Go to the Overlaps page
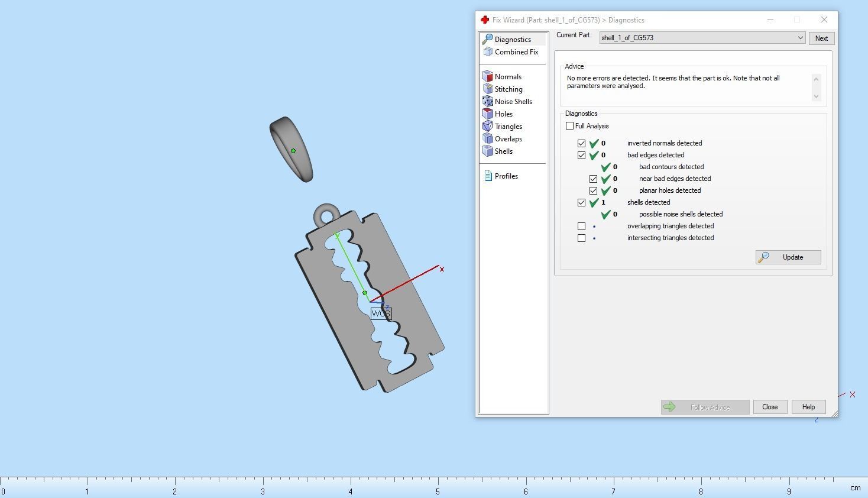This screenshot has height=498, width=868. coord(509,139)
